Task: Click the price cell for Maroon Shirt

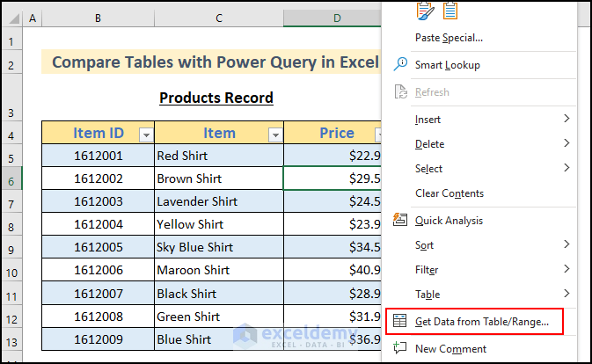Action: coord(333,270)
